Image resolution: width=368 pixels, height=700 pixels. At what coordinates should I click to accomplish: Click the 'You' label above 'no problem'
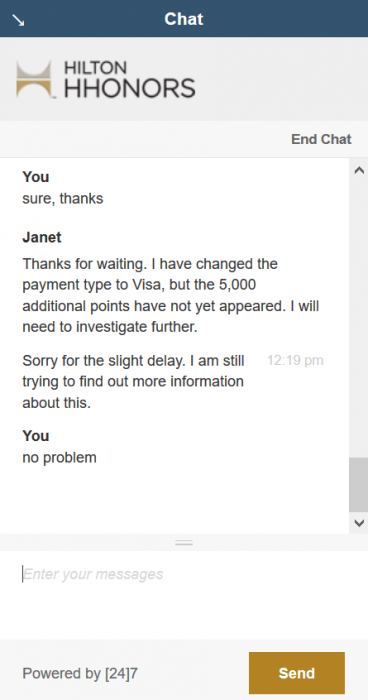pos(36,436)
